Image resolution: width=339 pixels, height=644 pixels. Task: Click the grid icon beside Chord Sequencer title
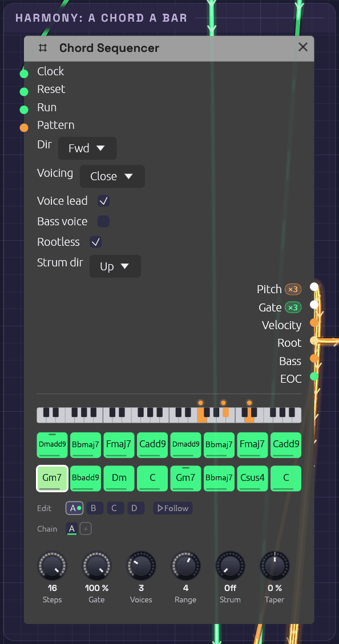click(x=42, y=48)
